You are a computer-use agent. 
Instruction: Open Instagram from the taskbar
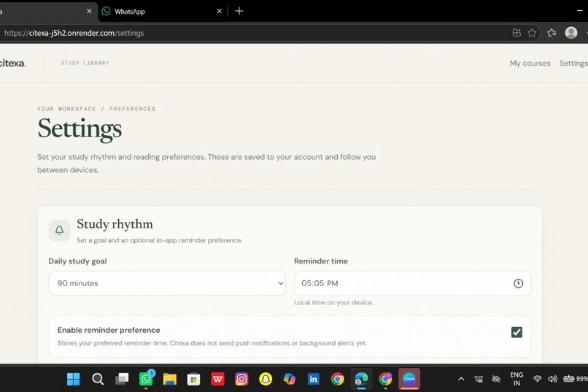[241, 379]
